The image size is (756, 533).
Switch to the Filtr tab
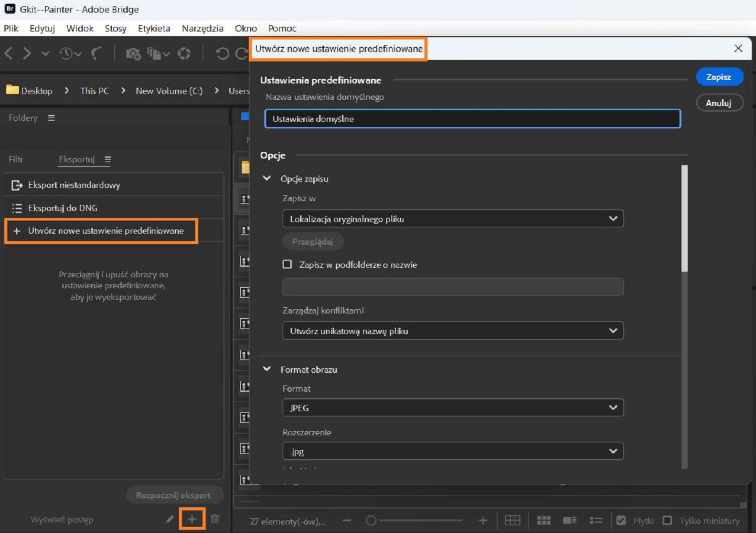coord(16,159)
